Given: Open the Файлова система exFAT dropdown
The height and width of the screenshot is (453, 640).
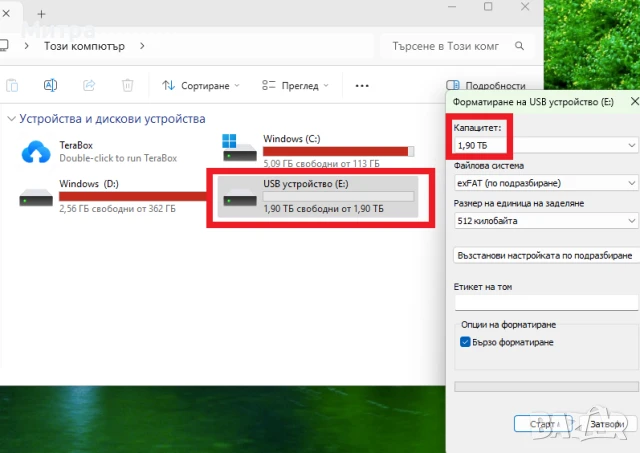Looking at the screenshot, I should pos(545,183).
